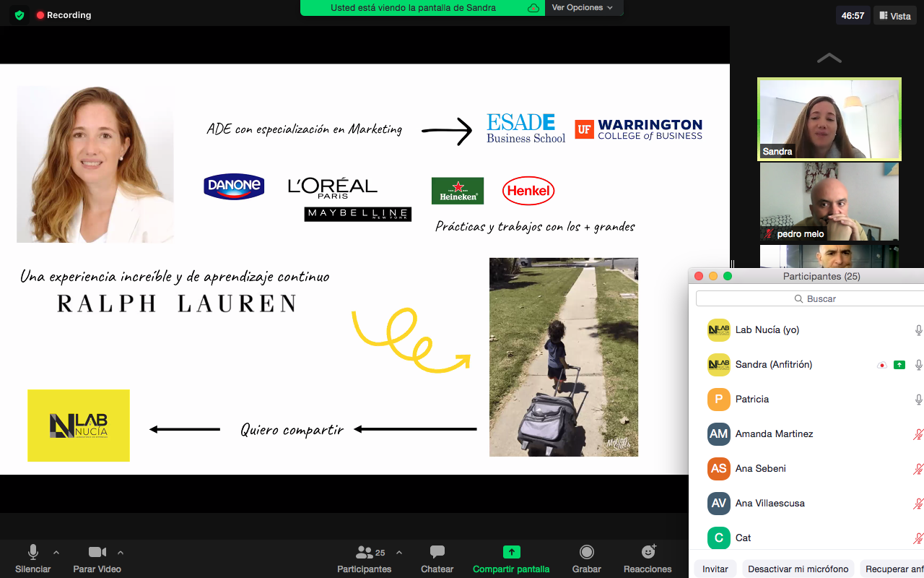Expand audio options arrow next to Silenciar
Viewport: 924px width, 578px height.
[x=56, y=553]
